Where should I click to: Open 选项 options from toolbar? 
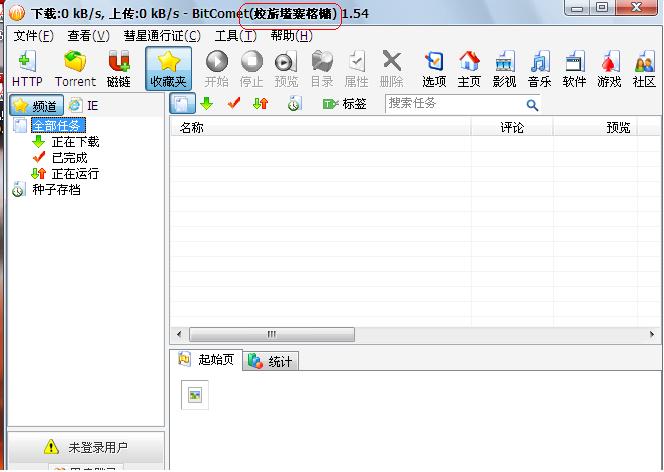[x=434, y=69]
